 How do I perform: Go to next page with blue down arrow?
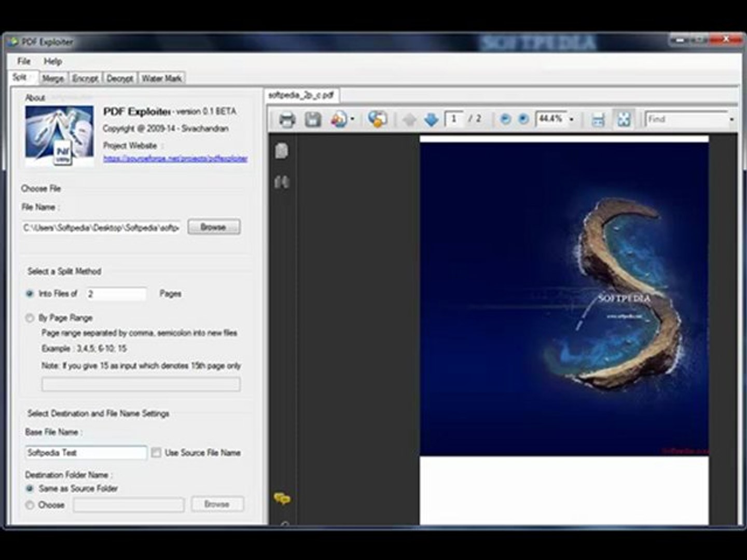431,120
